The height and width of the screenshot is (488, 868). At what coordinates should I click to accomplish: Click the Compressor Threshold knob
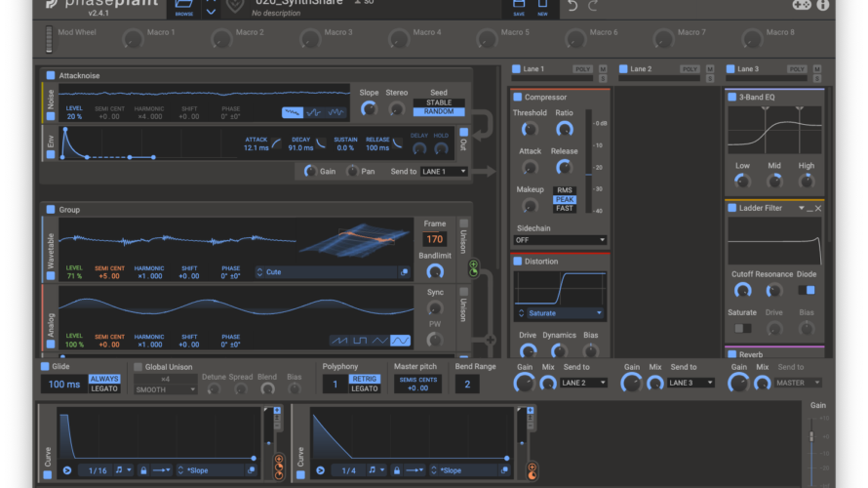tap(530, 130)
